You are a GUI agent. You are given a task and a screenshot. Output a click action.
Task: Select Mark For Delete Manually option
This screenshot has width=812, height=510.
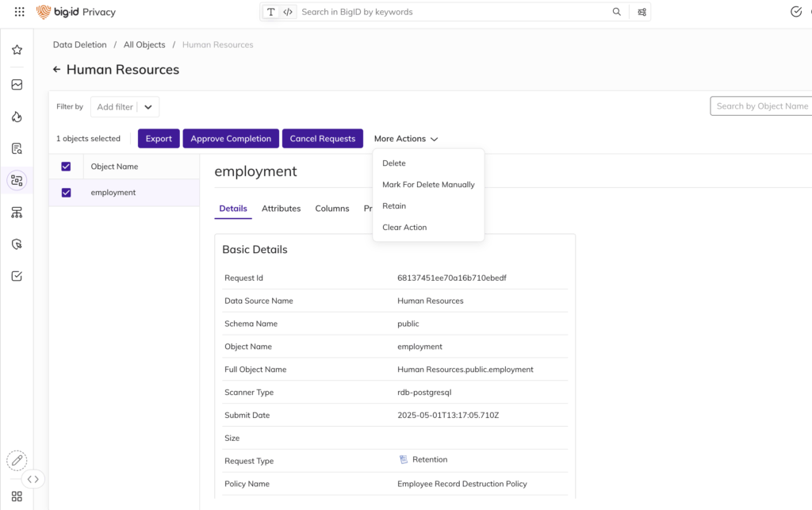click(428, 185)
